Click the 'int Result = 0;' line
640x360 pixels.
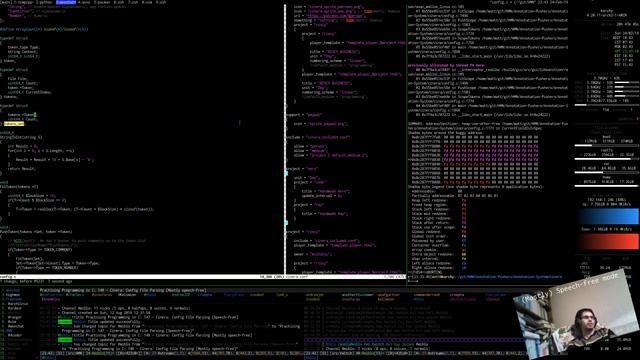(x=22, y=146)
